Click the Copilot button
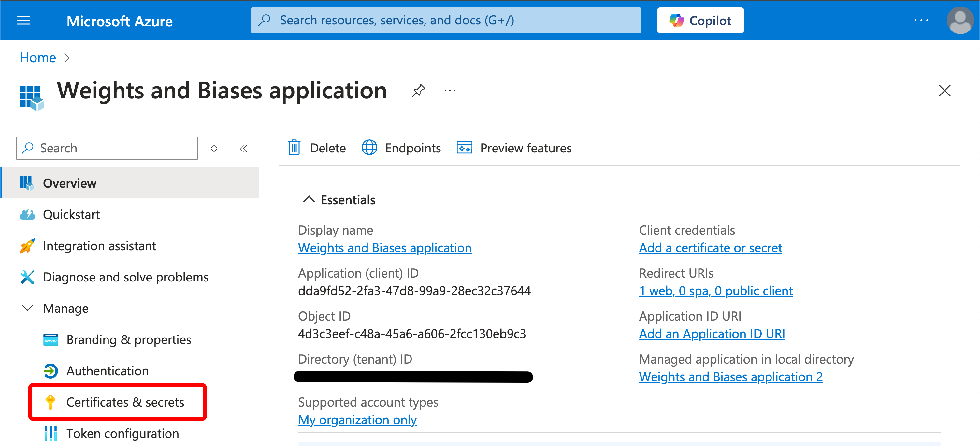 tap(700, 21)
